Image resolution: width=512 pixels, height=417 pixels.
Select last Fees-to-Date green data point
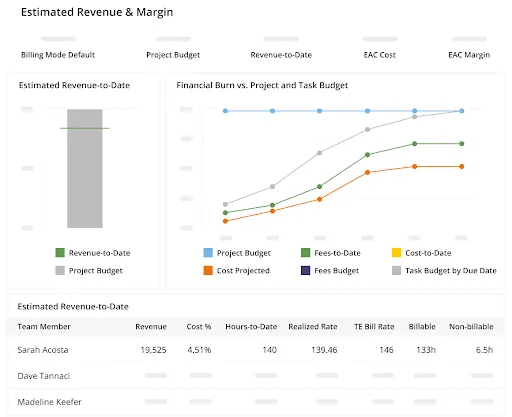pos(462,144)
